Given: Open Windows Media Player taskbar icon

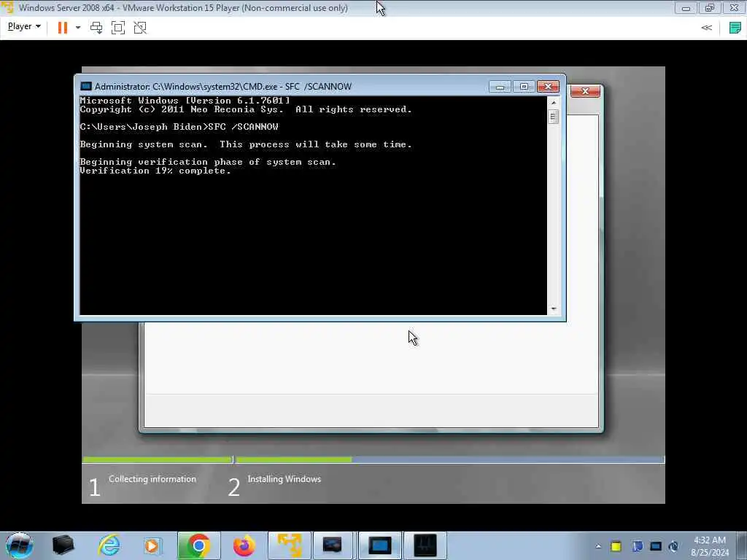Looking at the screenshot, I should tap(152, 545).
